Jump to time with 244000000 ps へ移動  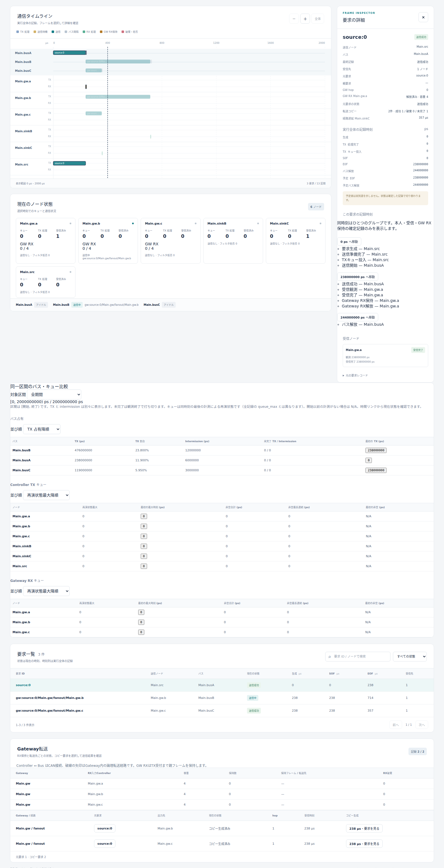358,317
